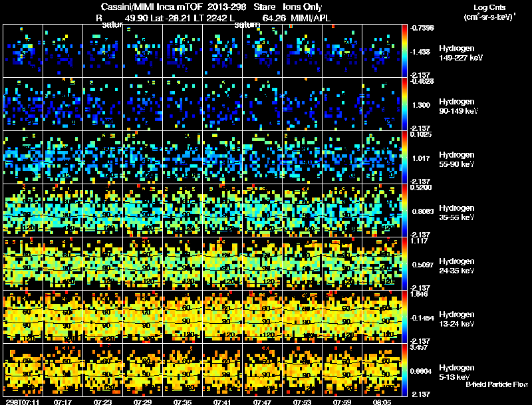Click the '0.5200' colorbar value
Viewport: 532px width, 405px height.
421,188
